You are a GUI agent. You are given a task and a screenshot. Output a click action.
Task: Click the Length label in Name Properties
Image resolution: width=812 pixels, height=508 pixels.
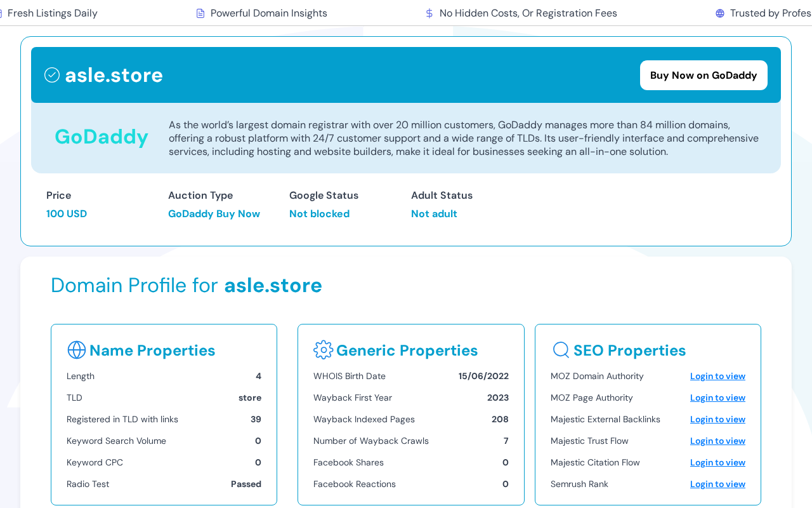[x=81, y=376]
